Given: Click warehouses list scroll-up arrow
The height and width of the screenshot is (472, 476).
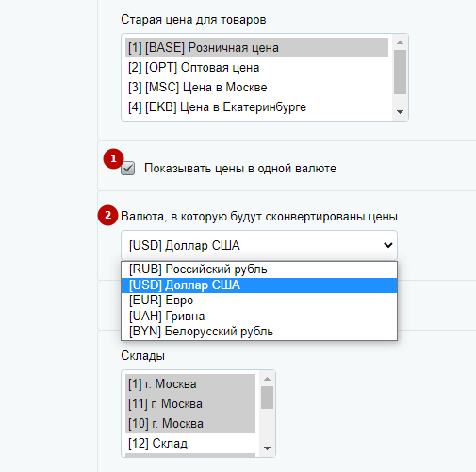Looking at the screenshot, I should [267, 379].
